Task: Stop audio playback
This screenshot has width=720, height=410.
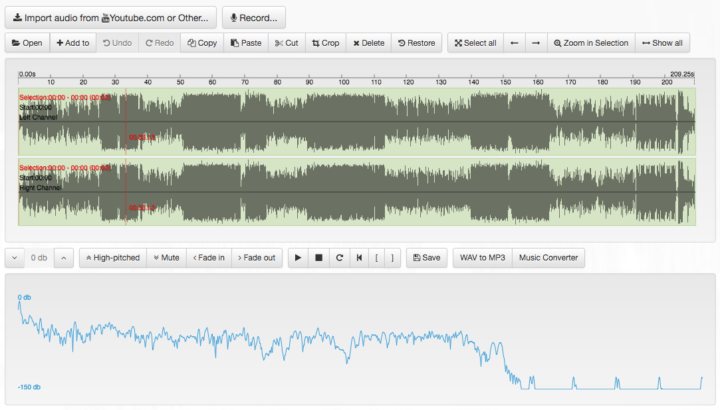Action: pos(318,258)
